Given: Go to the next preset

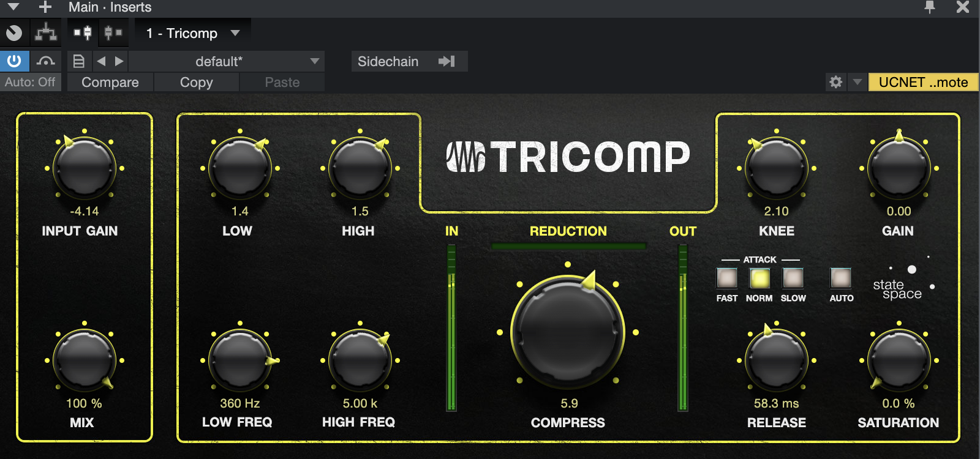Looking at the screenshot, I should pyautogui.click(x=119, y=61).
